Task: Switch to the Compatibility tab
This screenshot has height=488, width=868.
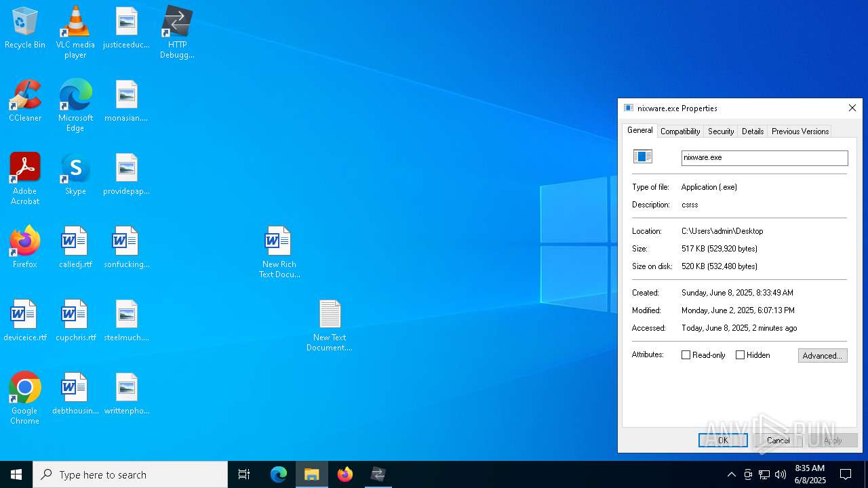Action: click(x=680, y=131)
